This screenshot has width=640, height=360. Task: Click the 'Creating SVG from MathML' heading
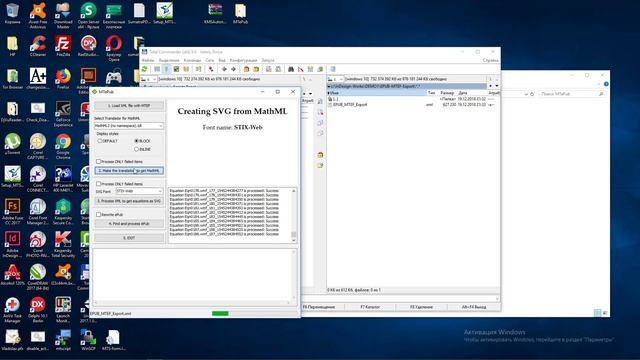(232, 111)
